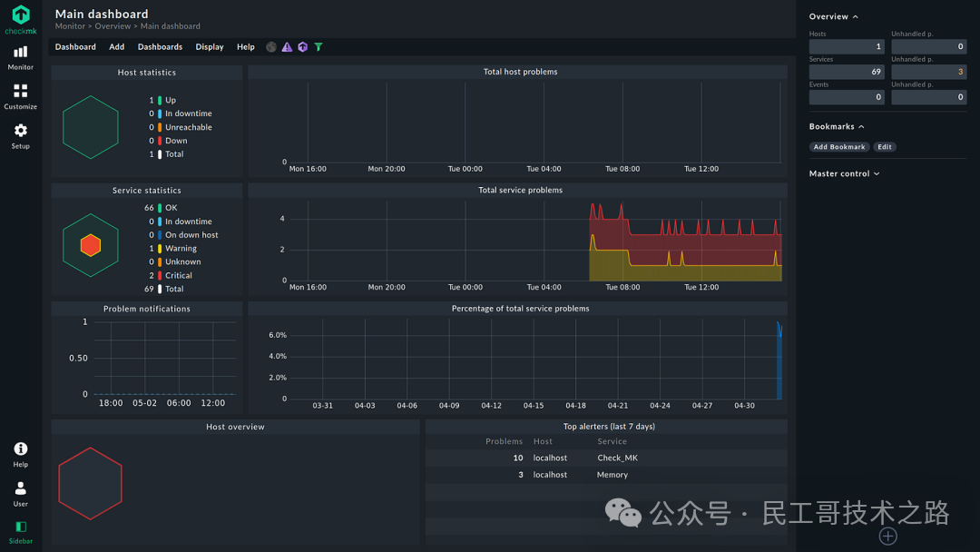Click the Hosts count 1 in Overview

[847, 47]
